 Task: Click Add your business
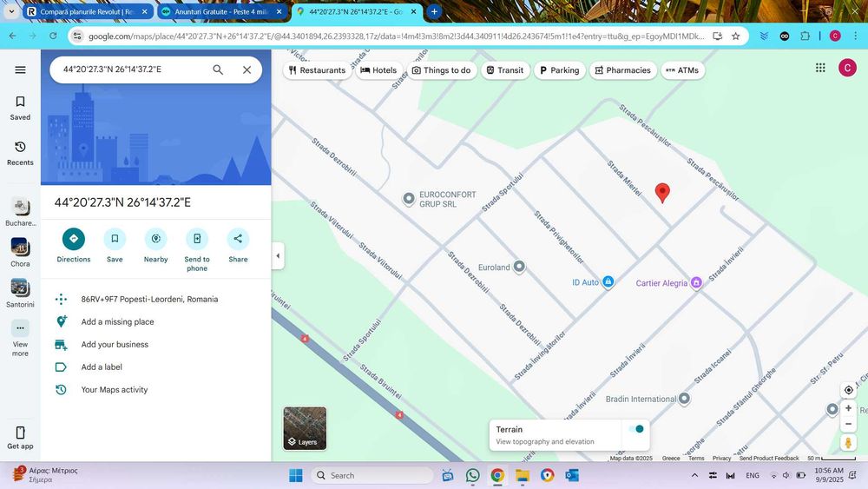coord(155,345)
